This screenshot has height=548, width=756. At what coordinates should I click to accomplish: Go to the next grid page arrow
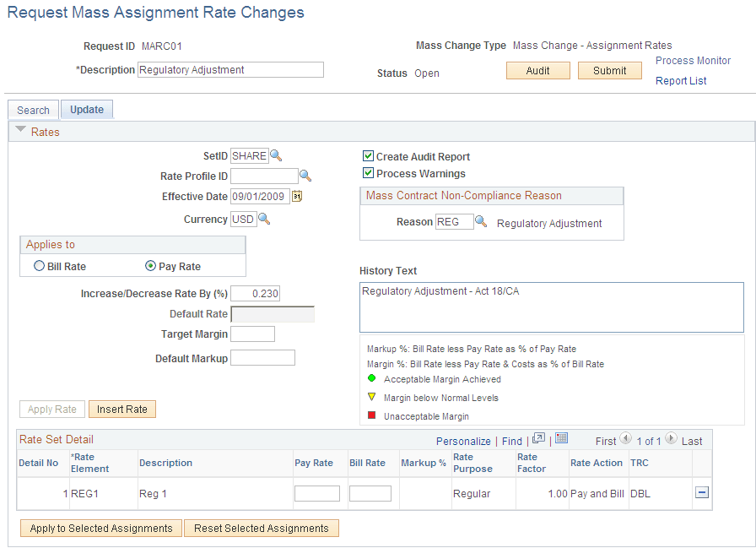click(672, 439)
